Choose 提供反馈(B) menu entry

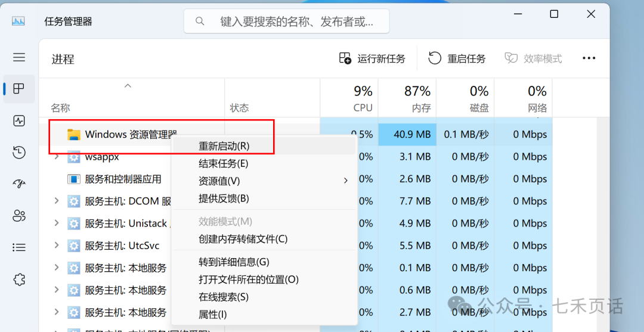[264, 198]
